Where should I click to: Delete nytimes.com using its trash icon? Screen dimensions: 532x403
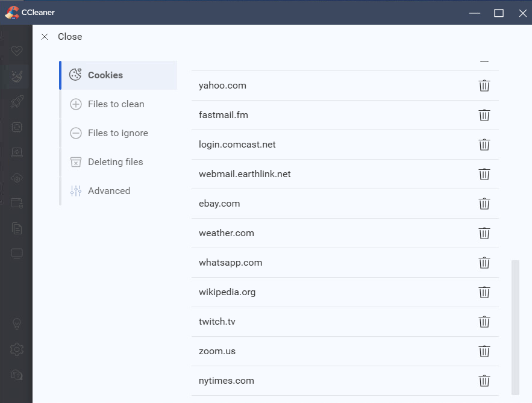[x=484, y=381]
